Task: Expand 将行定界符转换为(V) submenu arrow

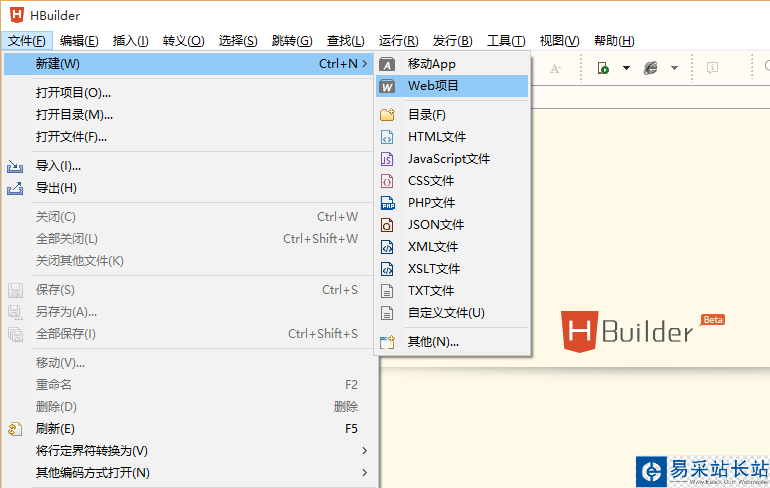Action: (x=364, y=451)
